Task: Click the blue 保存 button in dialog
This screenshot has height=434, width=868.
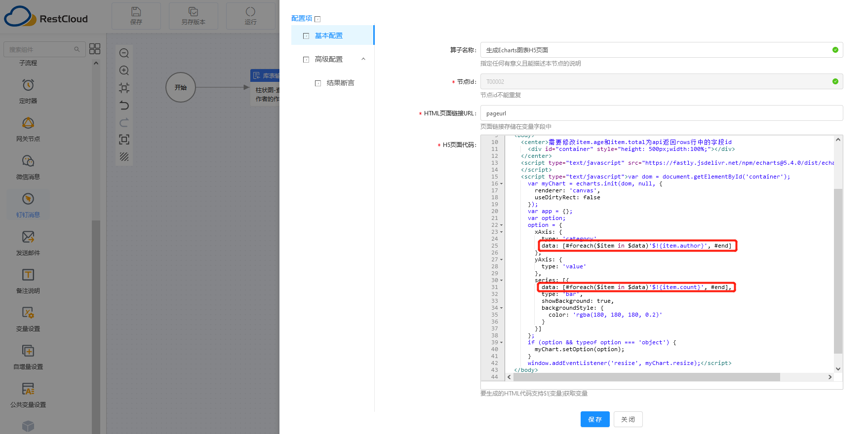Action: pyautogui.click(x=595, y=419)
